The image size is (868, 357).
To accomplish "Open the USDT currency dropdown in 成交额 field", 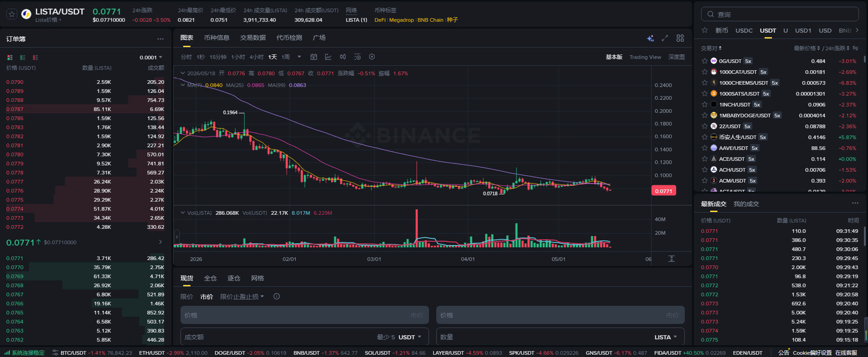I will [410, 337].
